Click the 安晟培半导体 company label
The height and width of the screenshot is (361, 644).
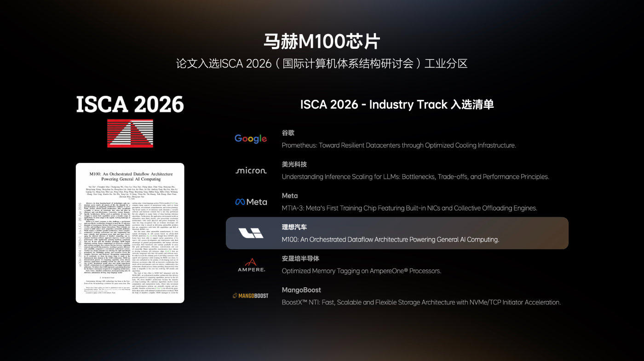300,259
